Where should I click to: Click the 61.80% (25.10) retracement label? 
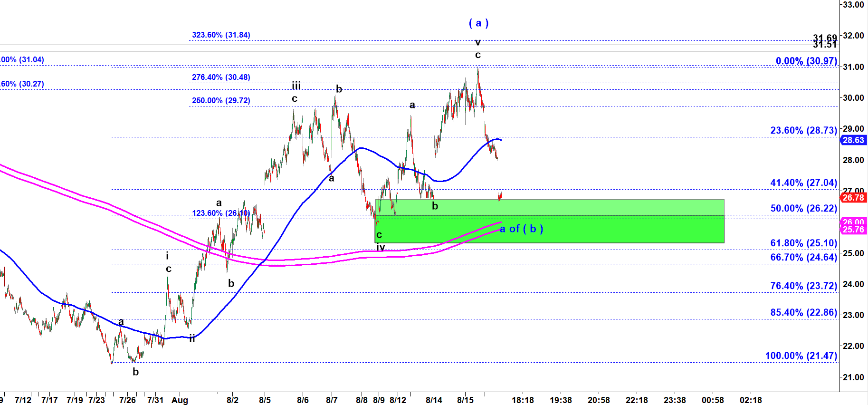(x=803, y=243)
